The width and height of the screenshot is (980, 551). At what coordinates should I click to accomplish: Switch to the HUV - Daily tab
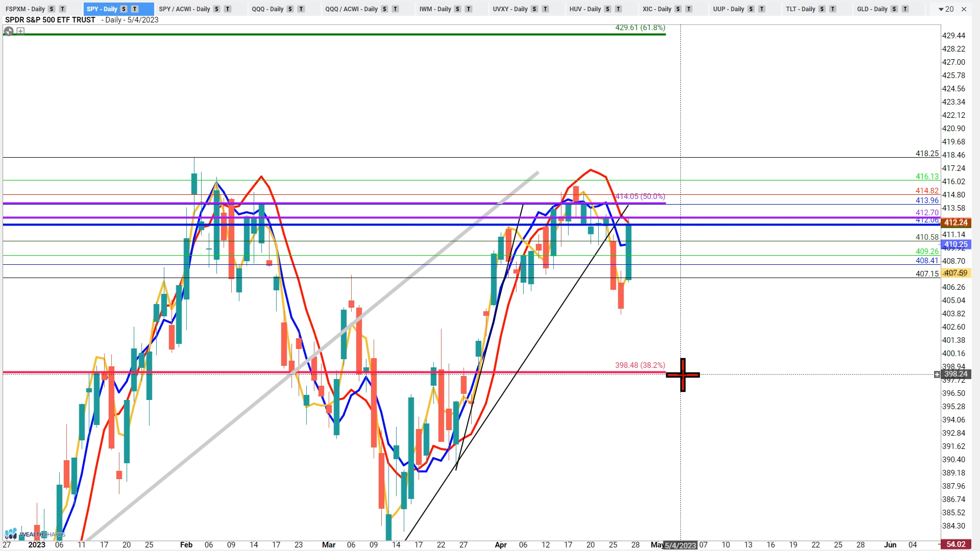pyautogui.click(x=585, y=9)
